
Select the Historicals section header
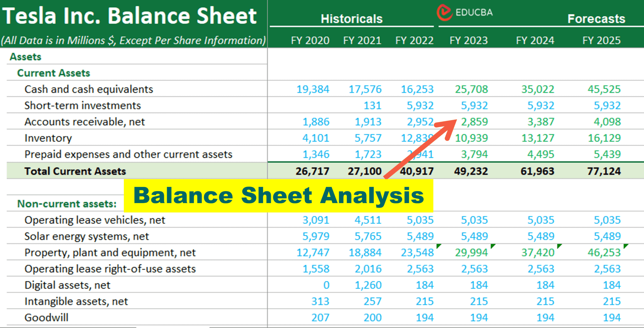point(351,19)
